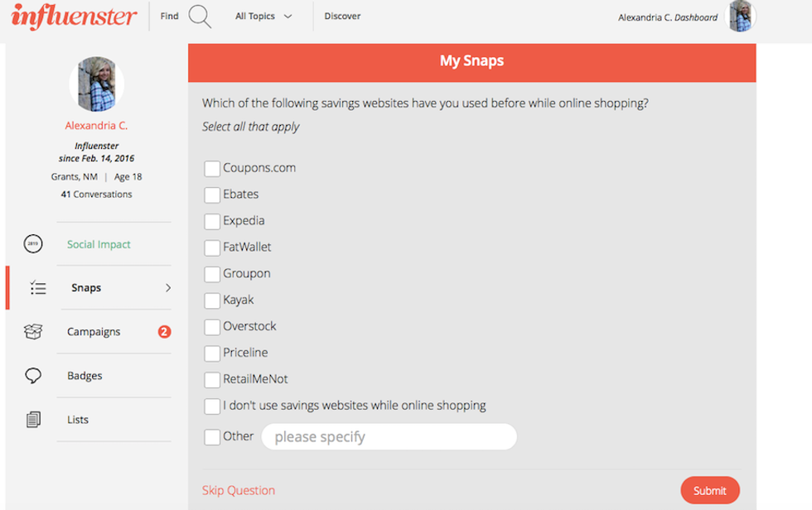The image size is (812, 510).
Task: Click the Social Impact score icon
Action: tap(33, 244)
